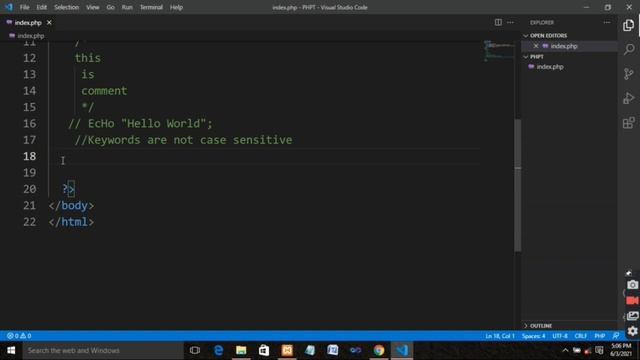Image resolution: width=640 pixels, height=360 pixels.
Task: Open the Run and Debug view
Action: pos(629,98)
